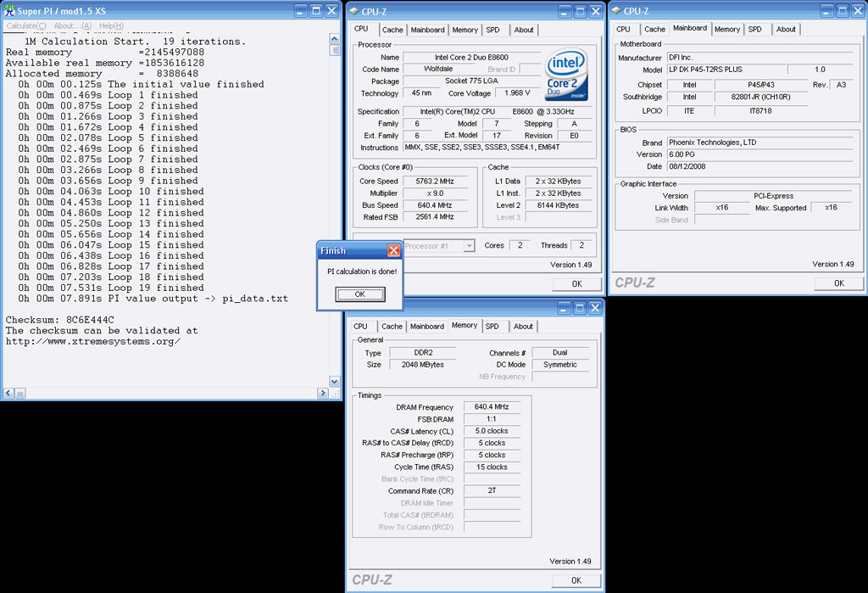
Task: Click the Core Voltage value 1.968 V
Action: (517, 93)
